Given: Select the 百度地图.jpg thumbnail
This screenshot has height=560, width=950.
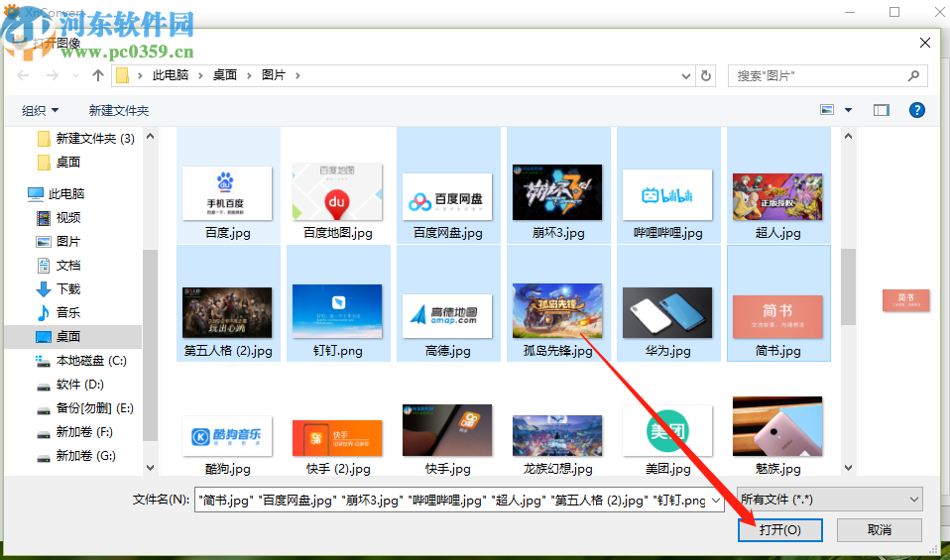Looking at the screenshot, I should [337, 193].
